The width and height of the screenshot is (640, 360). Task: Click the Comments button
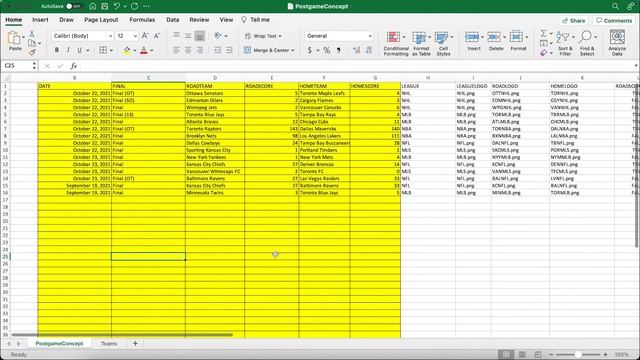[x=614, y=20]
